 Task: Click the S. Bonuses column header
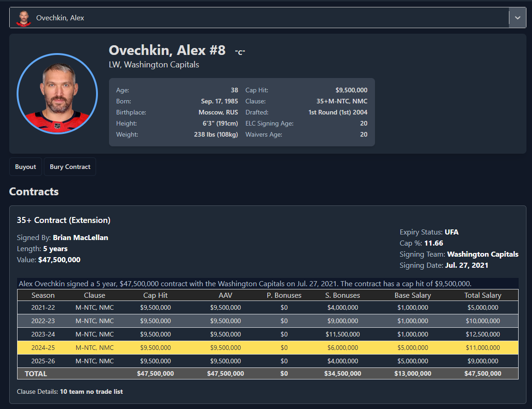[x=343, y=295]
